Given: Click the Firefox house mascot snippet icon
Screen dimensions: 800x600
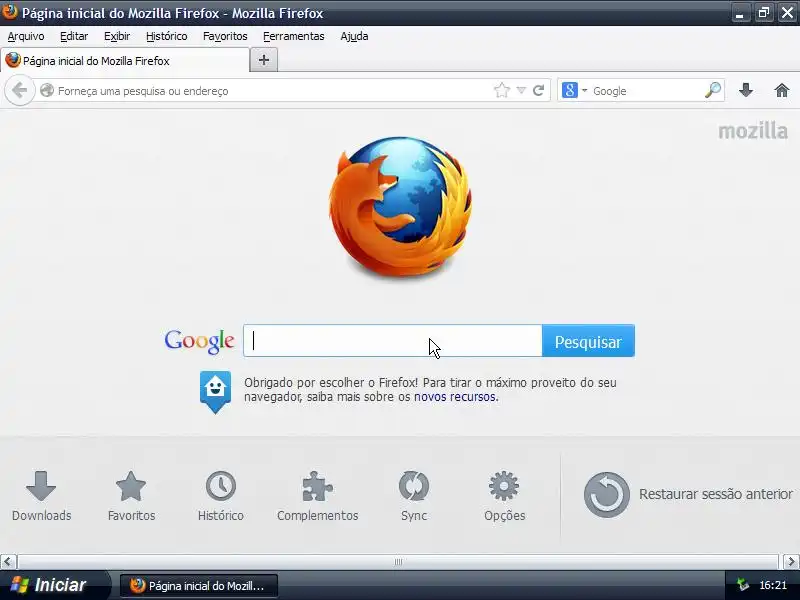Looking at the screenshot, I should pos(215,391).
